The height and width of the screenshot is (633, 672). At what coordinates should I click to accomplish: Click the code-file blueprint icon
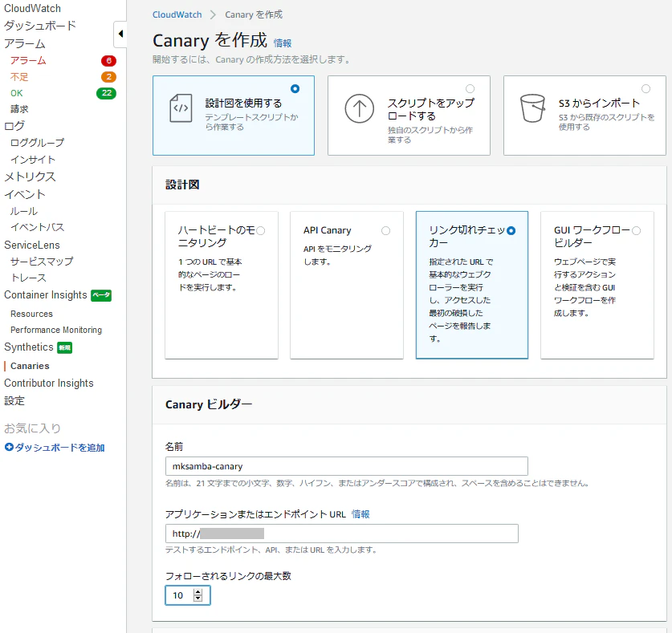tap(181, 108)
